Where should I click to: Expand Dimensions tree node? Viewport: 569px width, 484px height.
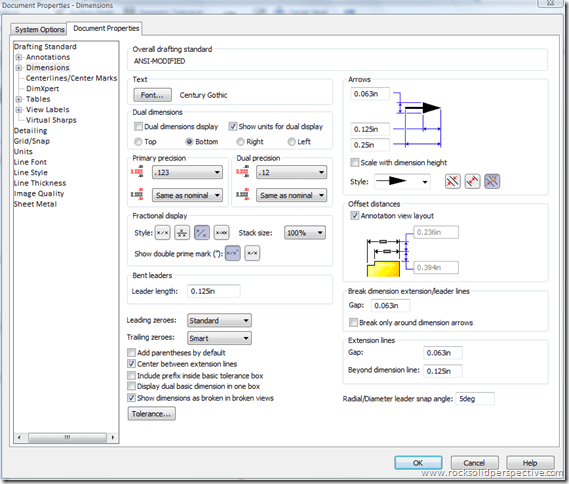click(x=19, y=68)
